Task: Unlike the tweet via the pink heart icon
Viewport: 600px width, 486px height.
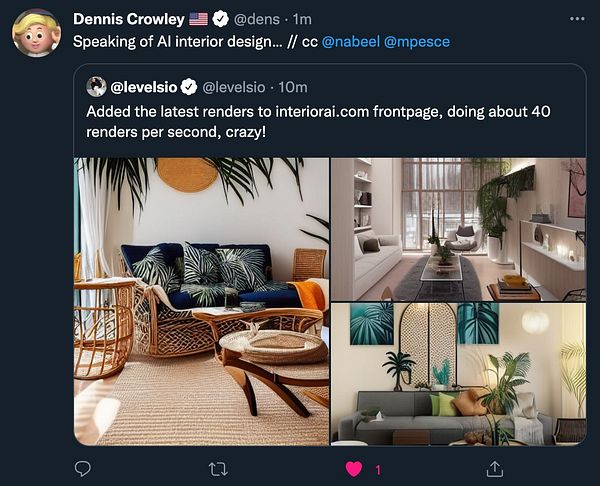Action: click(354, 469)
